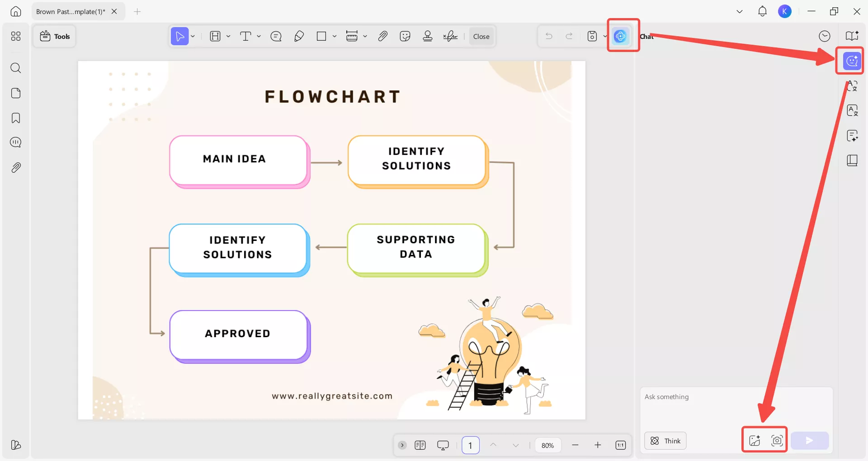Click the screenshot capture icon in chat
This screenshot has height=461, width=868.
(x=777, y=441)
